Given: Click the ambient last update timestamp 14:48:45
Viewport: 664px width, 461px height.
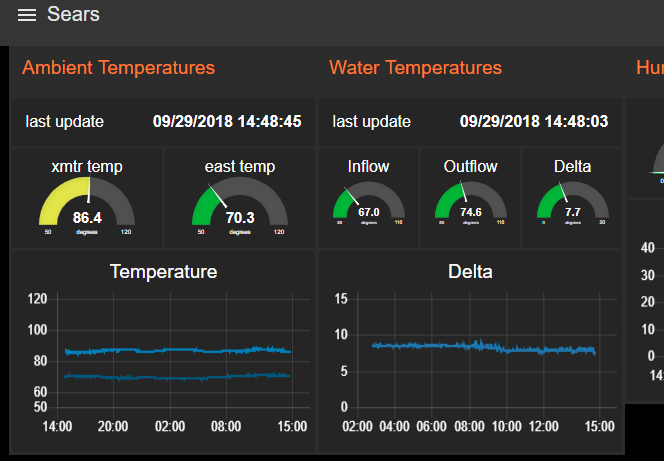Looking at the screenshot, I should [226, 122].
